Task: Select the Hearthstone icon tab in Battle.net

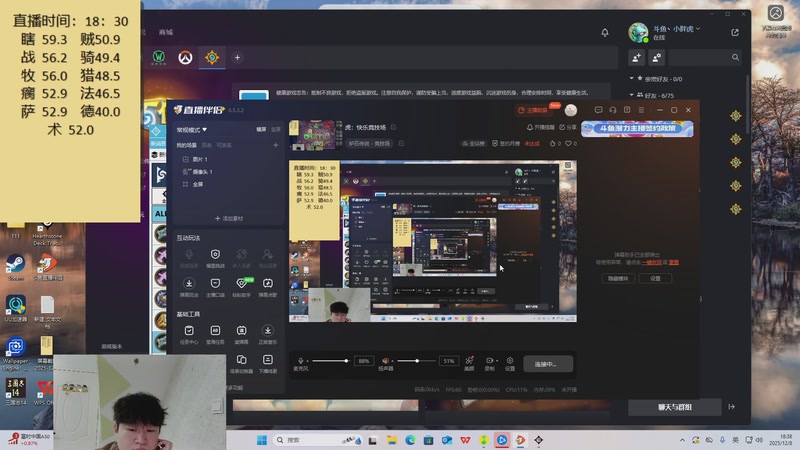Action: 212,58
